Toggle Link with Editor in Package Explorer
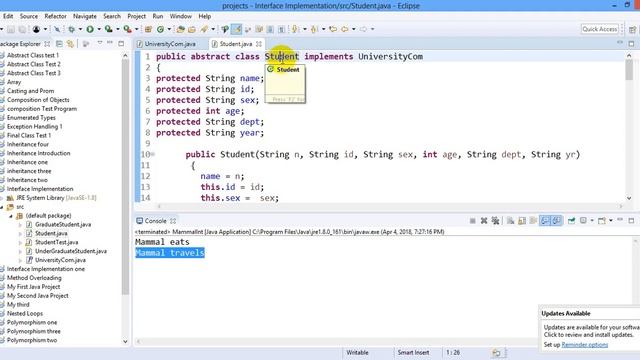The image size is (640, 360). (70, 44)
